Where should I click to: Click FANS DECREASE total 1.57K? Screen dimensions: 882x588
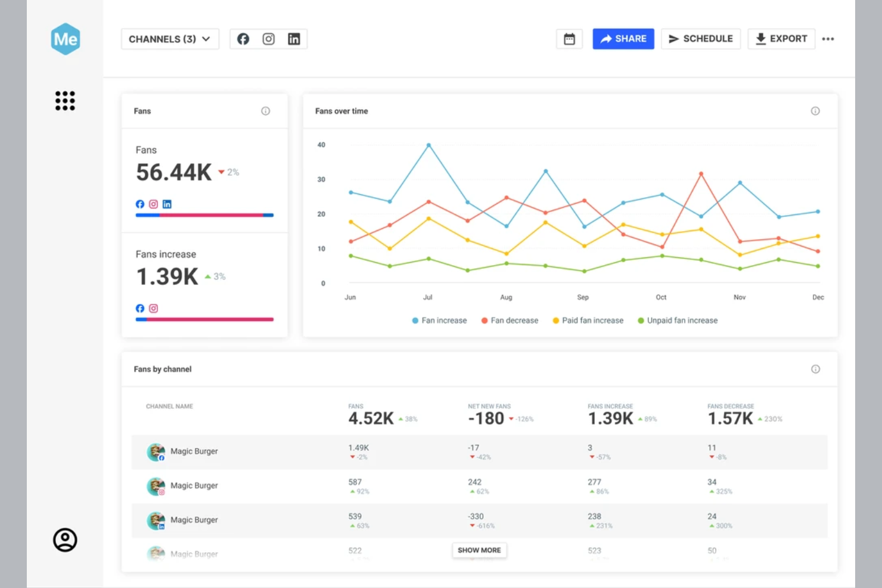(730, 418)
